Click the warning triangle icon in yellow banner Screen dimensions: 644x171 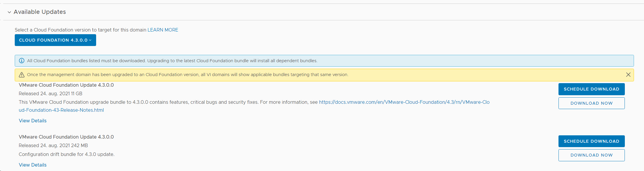coord(22,75)
